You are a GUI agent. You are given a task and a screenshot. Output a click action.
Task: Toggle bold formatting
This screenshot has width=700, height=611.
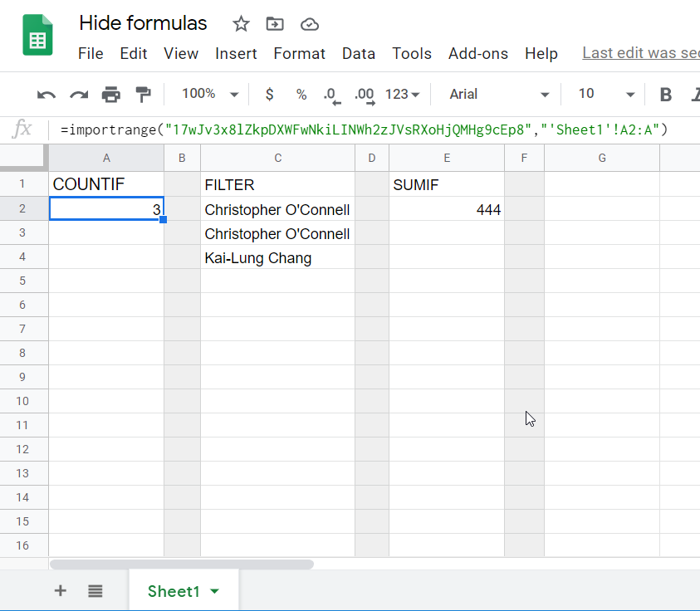click(x=666, y=94)
